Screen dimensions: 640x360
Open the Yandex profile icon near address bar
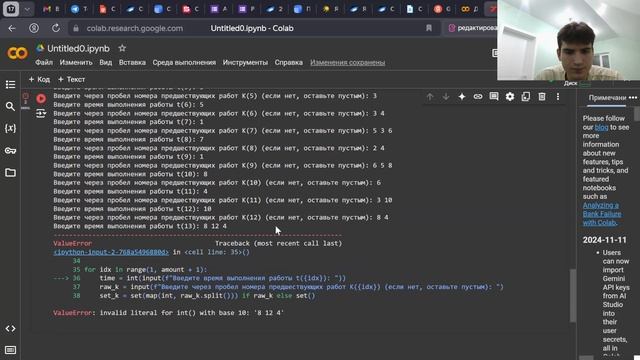pos(34,28)
